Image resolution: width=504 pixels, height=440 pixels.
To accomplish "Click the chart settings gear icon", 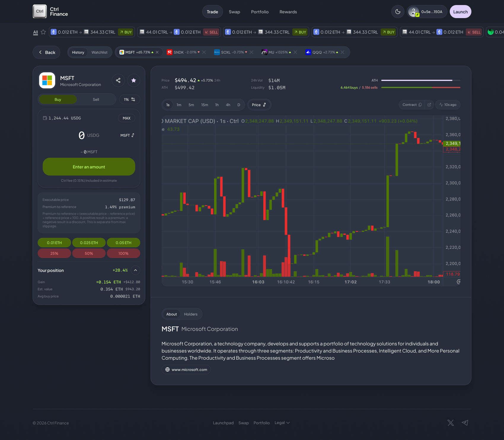I will 459,282.
